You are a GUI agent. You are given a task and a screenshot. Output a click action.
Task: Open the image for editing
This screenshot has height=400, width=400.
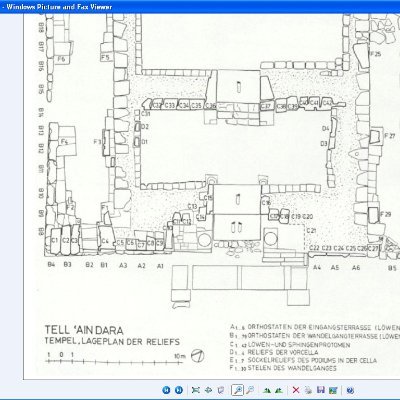click(x=333, y=390)
